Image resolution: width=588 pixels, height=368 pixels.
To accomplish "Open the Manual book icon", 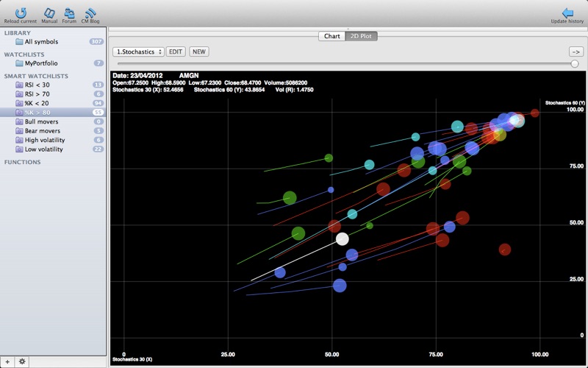I will [49, 13].
